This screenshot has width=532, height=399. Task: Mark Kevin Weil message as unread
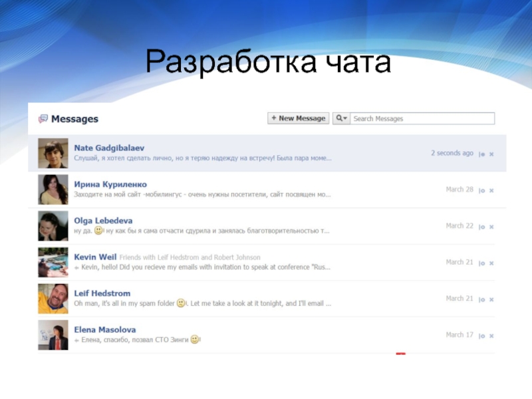click(x=482, y=263)
